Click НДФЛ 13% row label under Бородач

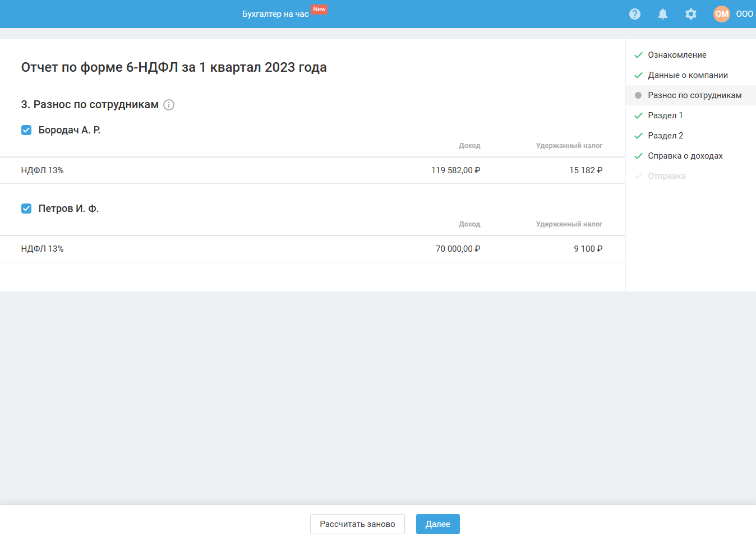click(43, 170)
